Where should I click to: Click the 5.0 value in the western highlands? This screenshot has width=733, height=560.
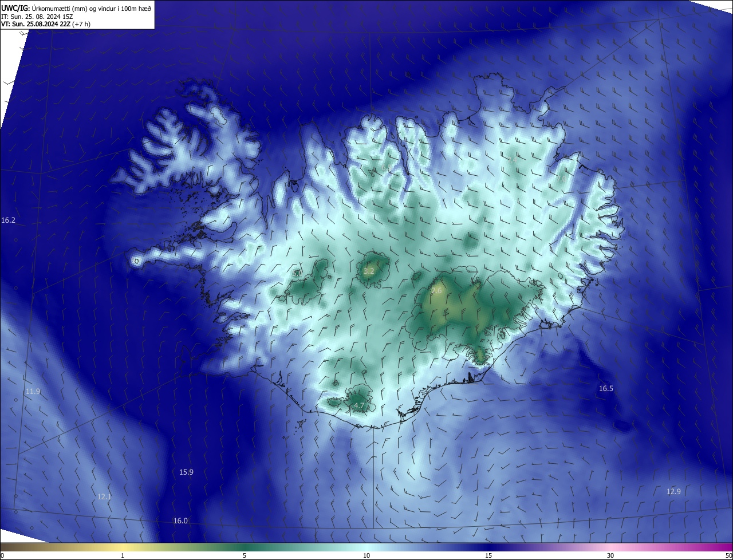click(x=297, y=274)
